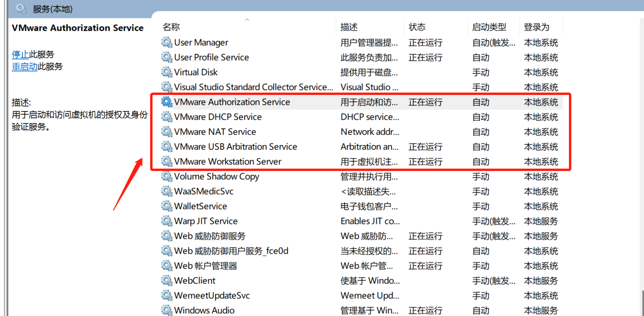Screen dimensions: 644x316
Task: Sort by the 登录为 column header
Action: coord(537,27)
